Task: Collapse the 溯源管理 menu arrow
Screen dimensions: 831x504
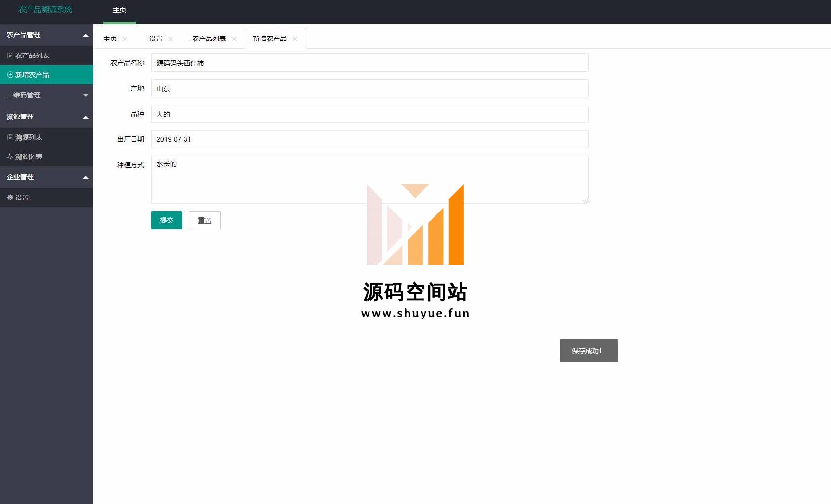Action: [x=86, y=117]
